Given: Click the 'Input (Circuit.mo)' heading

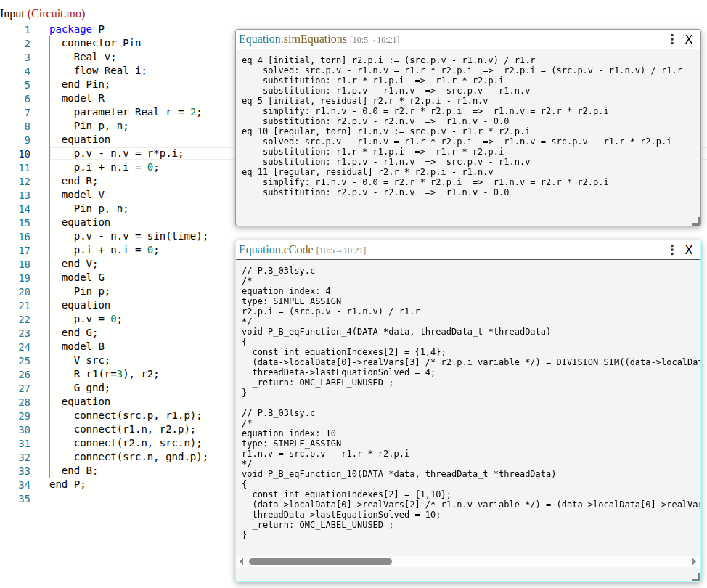Looking at the screenshot, I should [42, 14].
